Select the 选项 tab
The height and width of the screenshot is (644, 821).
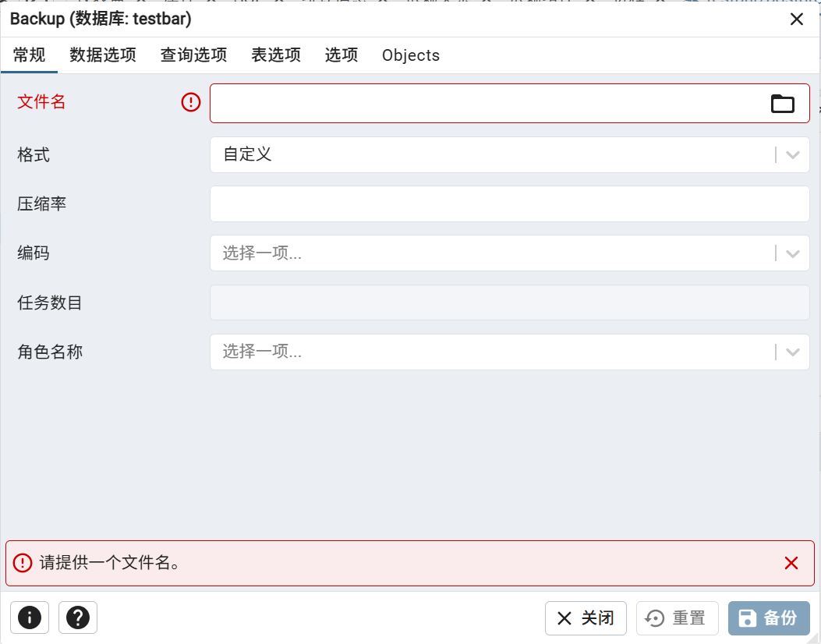pyautogui.click(x=341, y=55)
